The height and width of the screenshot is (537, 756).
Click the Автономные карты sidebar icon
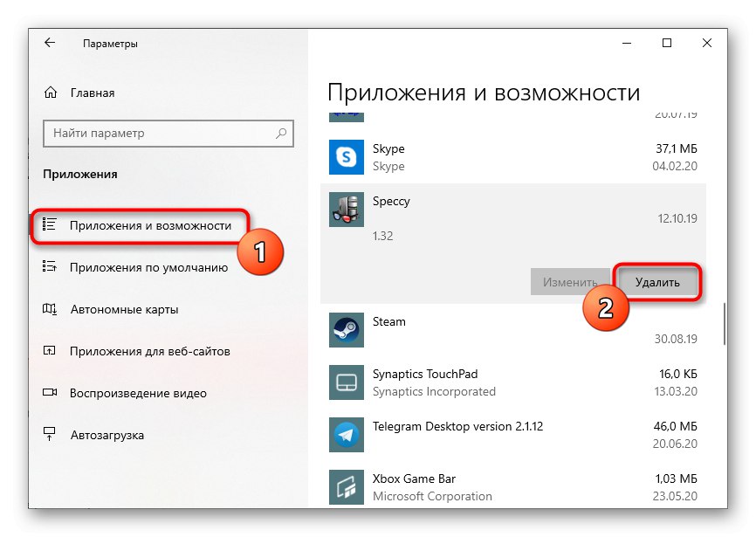point(53,309)
